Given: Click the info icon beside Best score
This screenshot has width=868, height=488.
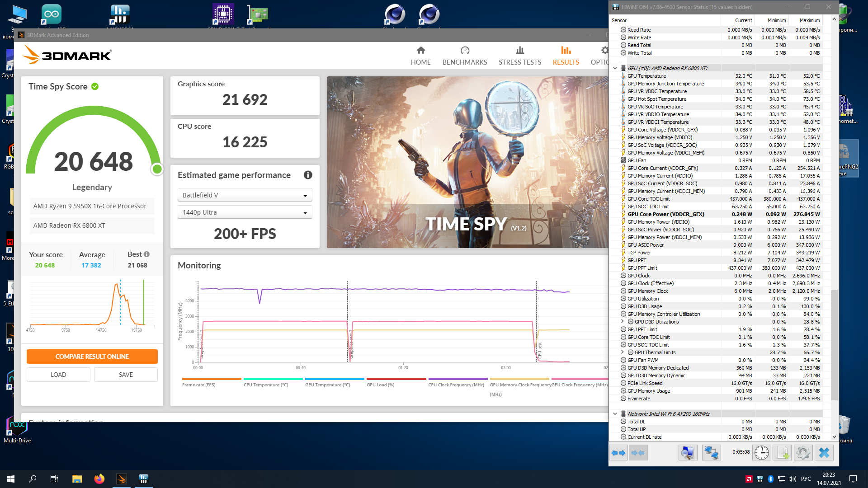Looking at the screenshot, I should [146, 254].
